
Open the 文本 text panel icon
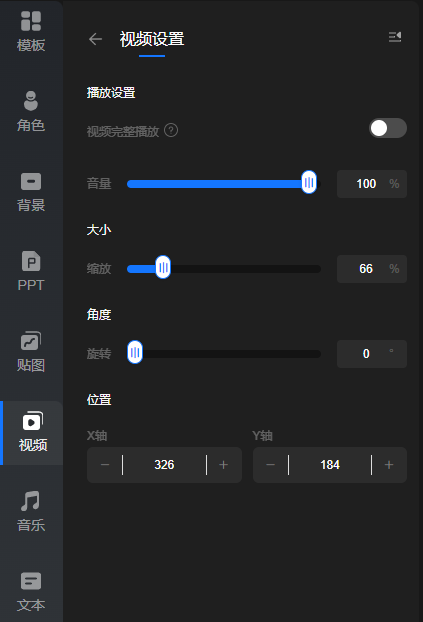[31, 592]
